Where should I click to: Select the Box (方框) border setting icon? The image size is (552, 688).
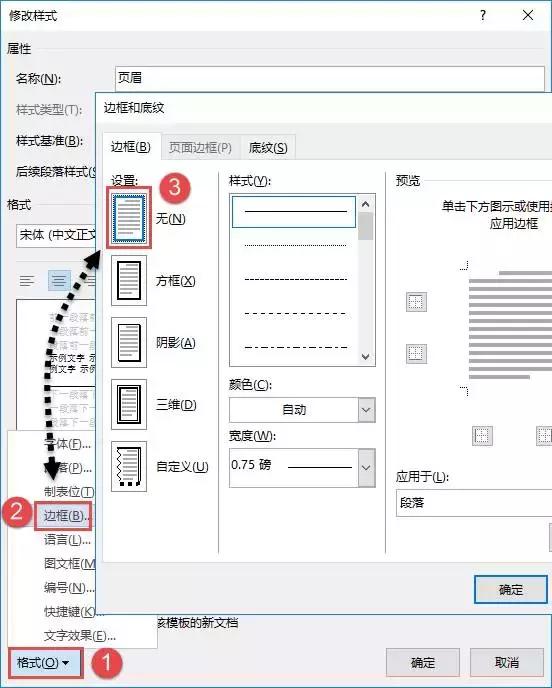129,280
